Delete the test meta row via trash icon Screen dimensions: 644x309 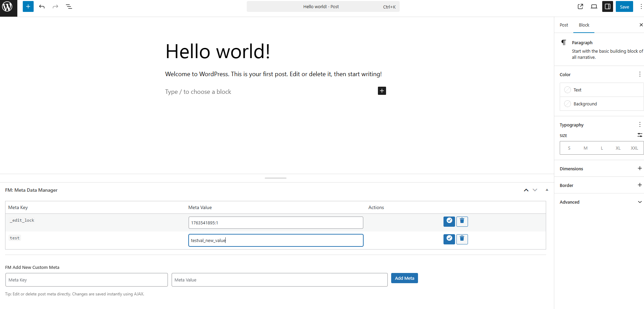click(462, 239)
